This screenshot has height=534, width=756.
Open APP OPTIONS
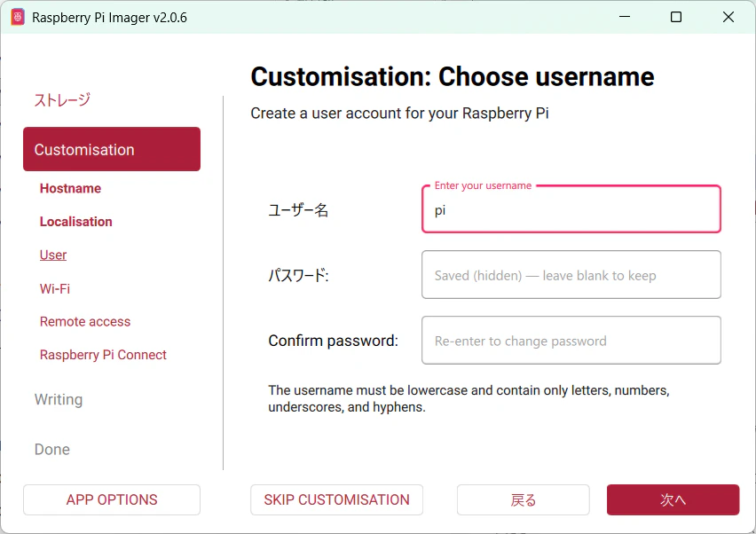tap(112, 499)
